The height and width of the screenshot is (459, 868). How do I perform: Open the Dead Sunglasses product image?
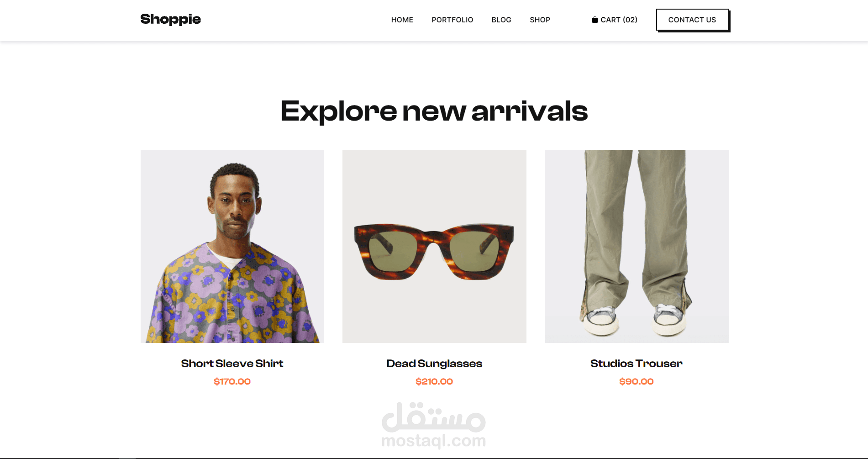click(x=434, y=247)
